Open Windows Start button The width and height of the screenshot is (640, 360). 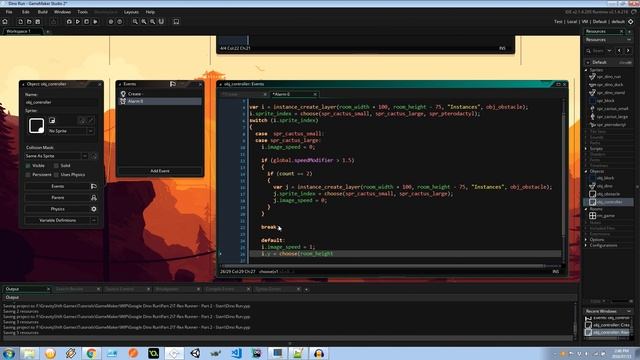(9, 353)
